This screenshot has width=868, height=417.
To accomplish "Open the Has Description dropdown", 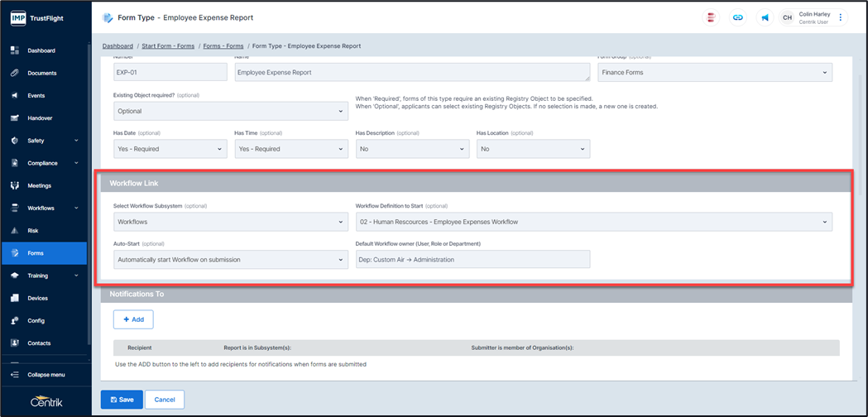I will coord(412,149).
